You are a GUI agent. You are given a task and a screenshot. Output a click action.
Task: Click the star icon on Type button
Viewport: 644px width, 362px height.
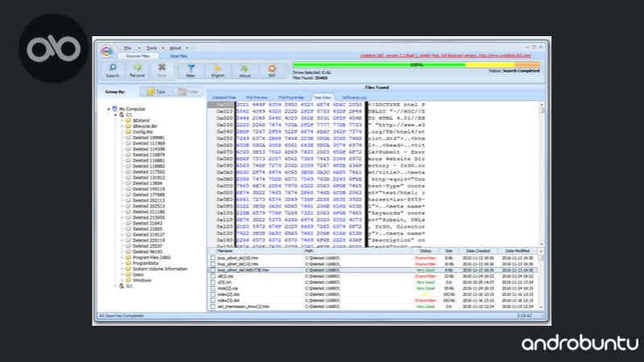(151, 92)
